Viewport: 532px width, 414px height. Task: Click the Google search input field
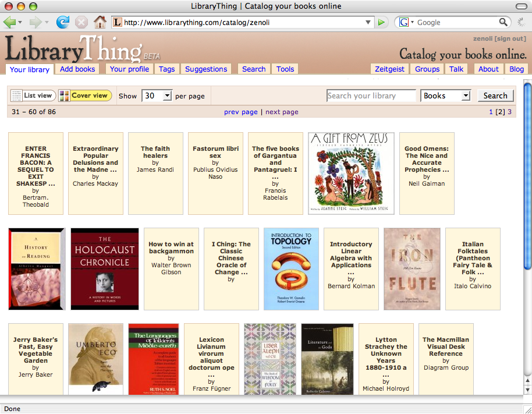pos(456,22)
